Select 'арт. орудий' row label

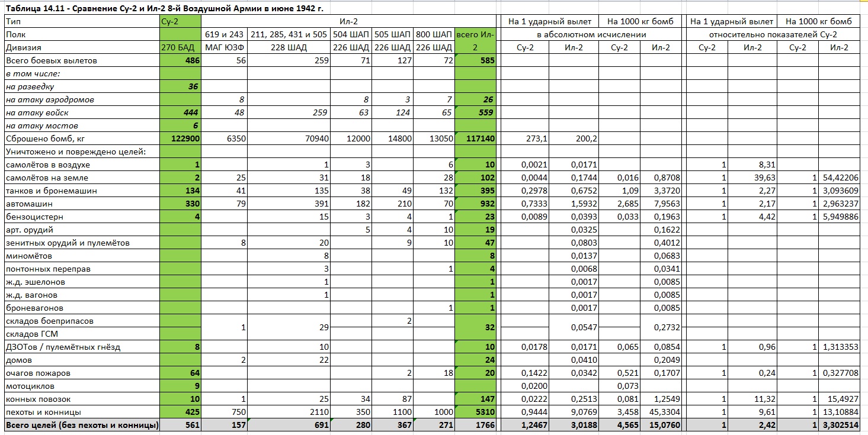tap(82, 230)
